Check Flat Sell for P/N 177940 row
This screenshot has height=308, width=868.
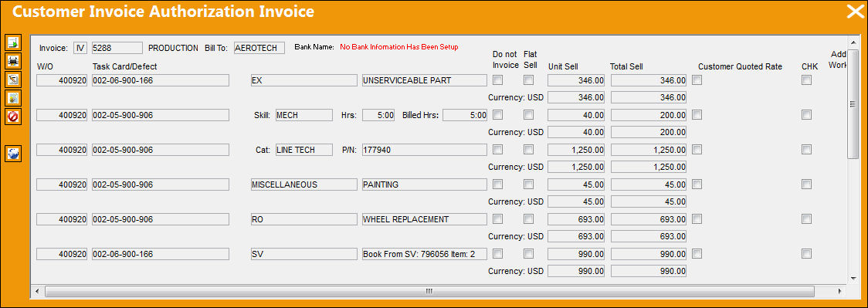click(529, 149)
